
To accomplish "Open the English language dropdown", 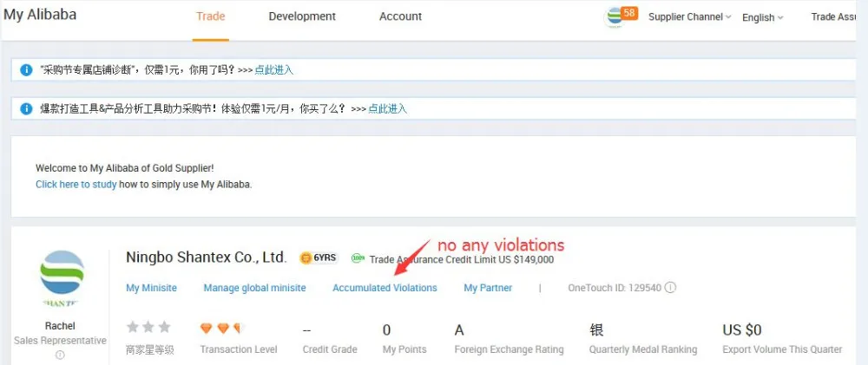I will click(762, 17).
